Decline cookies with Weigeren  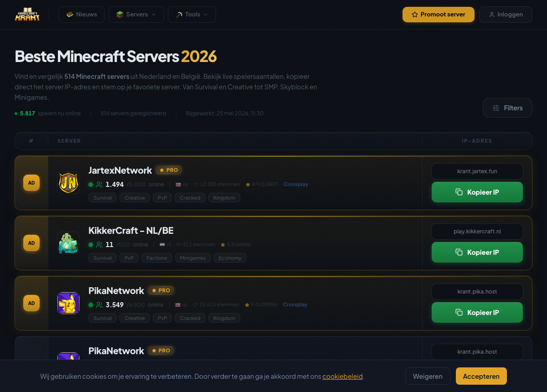pyautogui.click(x=428, y=376)
